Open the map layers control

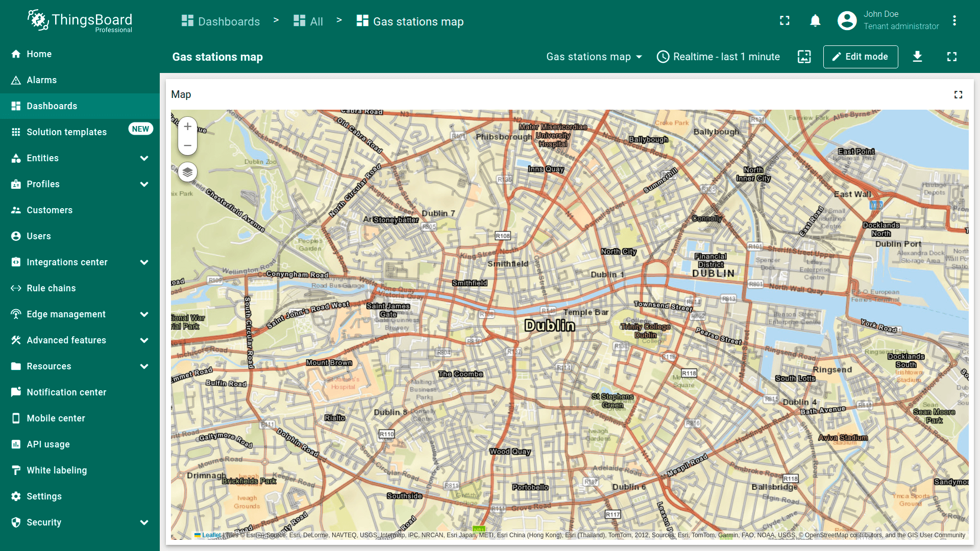point(187,172)
